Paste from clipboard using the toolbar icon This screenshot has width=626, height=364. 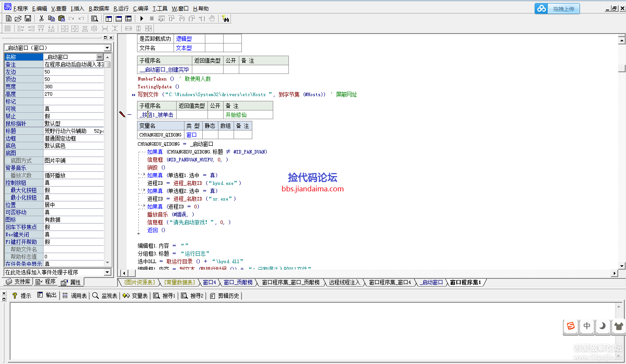pyautogui.click(x=61, y=18)
